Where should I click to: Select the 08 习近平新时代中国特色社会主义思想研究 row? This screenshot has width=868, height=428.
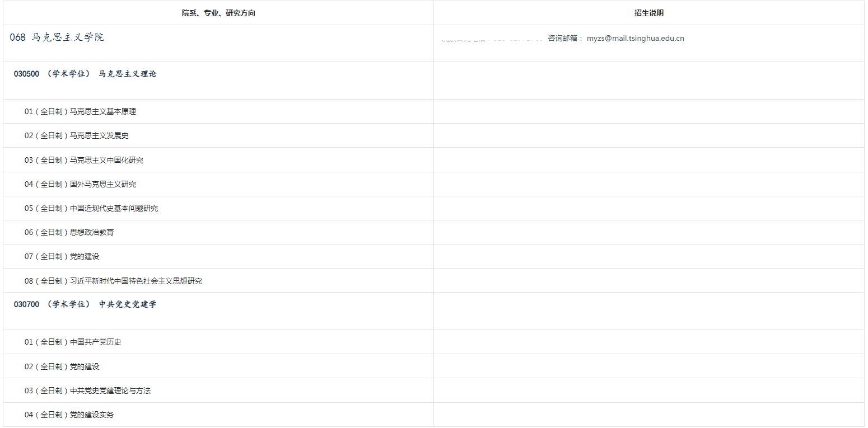pyautogui.click(x=113, y=281)
